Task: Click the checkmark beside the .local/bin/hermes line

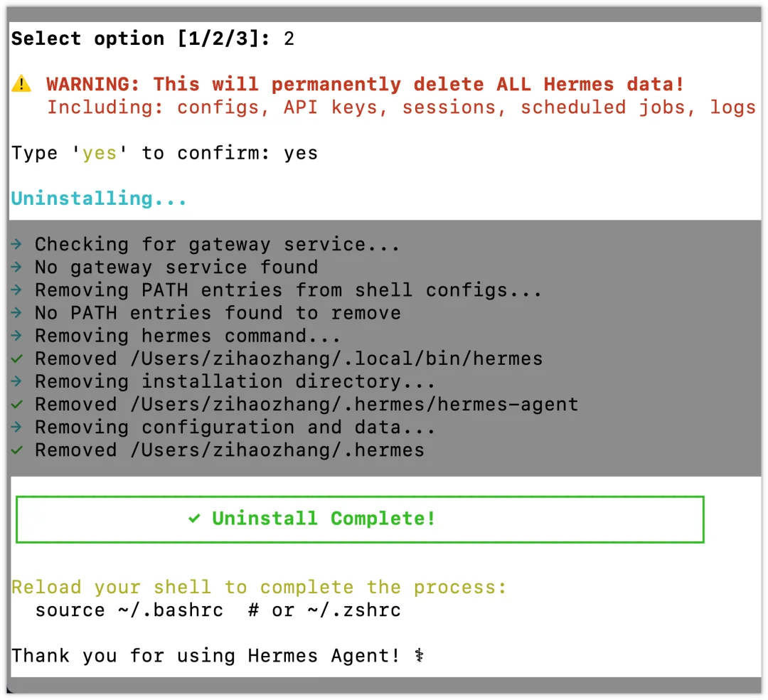Action: (16, 359)
